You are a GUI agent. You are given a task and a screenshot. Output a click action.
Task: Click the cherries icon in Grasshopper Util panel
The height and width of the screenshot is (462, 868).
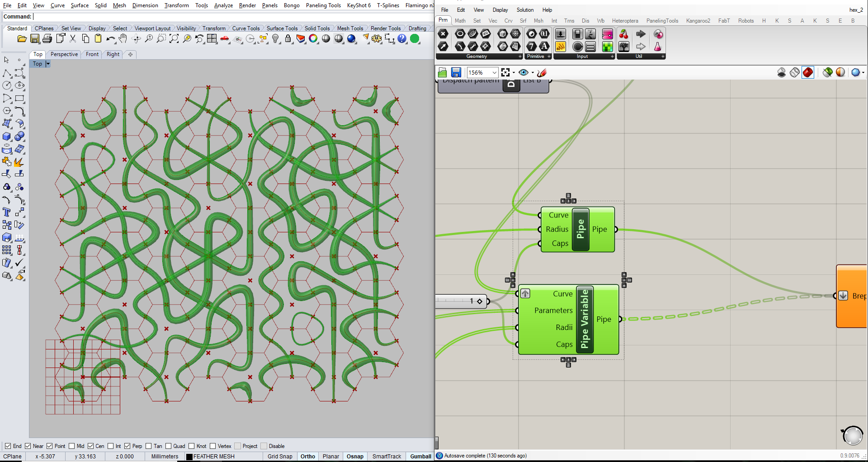click(x=624, y=34)
